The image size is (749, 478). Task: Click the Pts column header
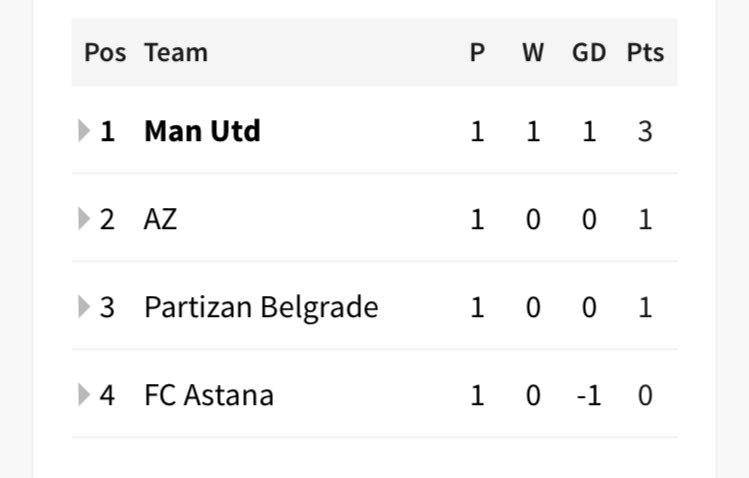pyautogui.click(x=645, y=52)
